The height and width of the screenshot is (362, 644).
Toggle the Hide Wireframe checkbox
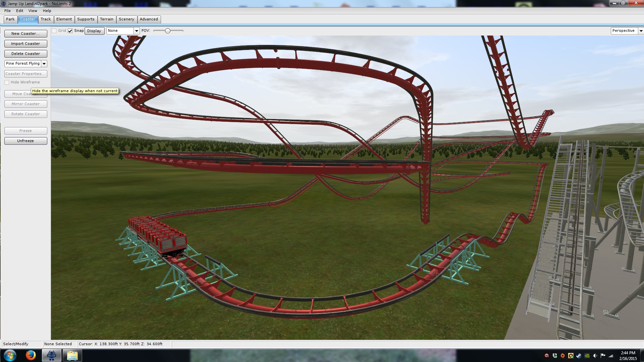click(7, 82)
